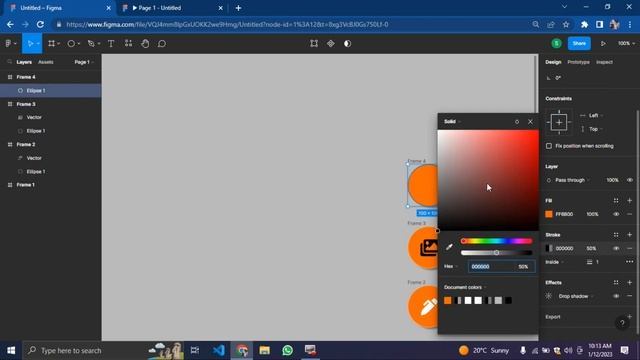Viewport: 640px width, 360px height.
Task: Add a new effect with plus icon
Action: tap(629, 282)
